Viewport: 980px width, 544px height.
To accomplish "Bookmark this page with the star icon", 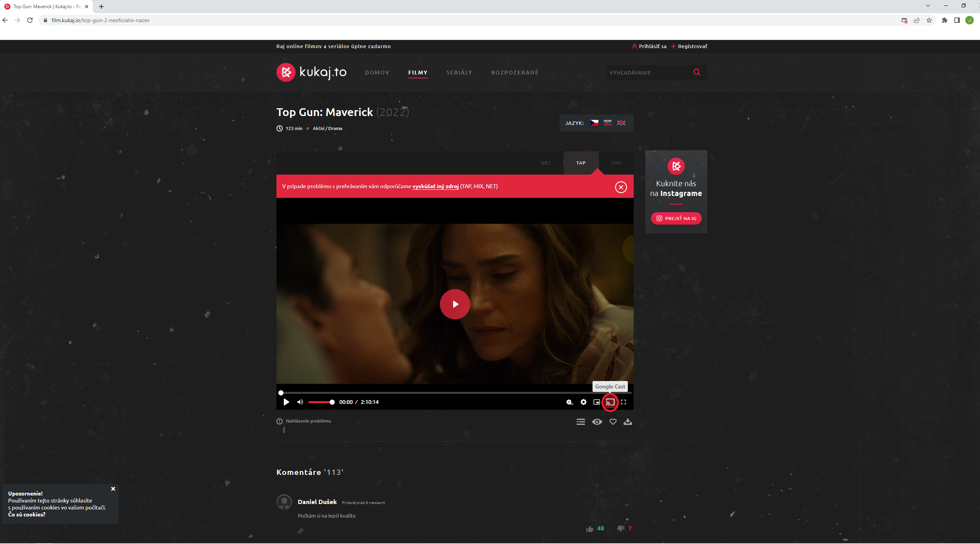I will tap(929, 20).
